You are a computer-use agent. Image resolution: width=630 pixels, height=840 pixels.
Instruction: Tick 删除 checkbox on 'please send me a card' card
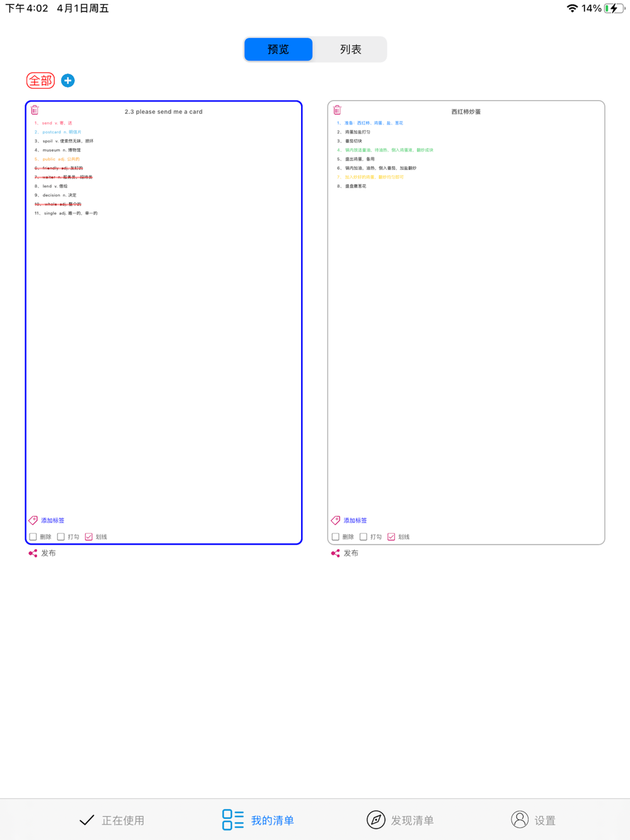pyautogui.click(x=33, y=537)
